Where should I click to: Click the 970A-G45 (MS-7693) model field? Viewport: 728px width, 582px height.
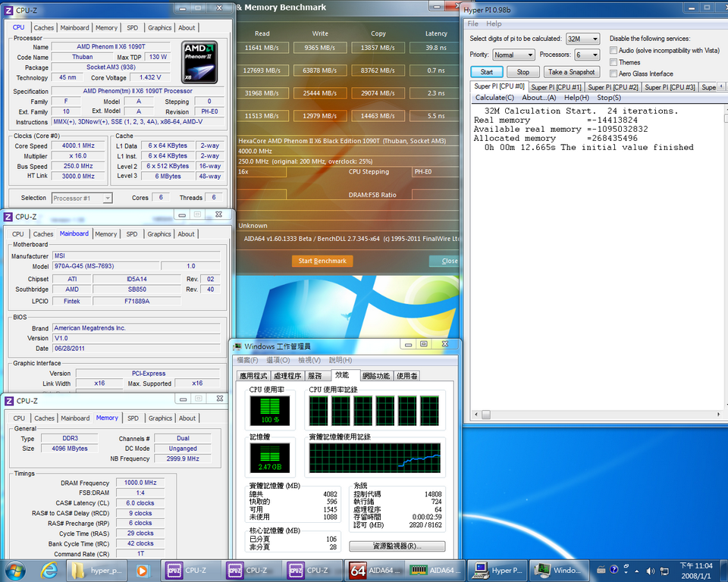tap(106, 266)
